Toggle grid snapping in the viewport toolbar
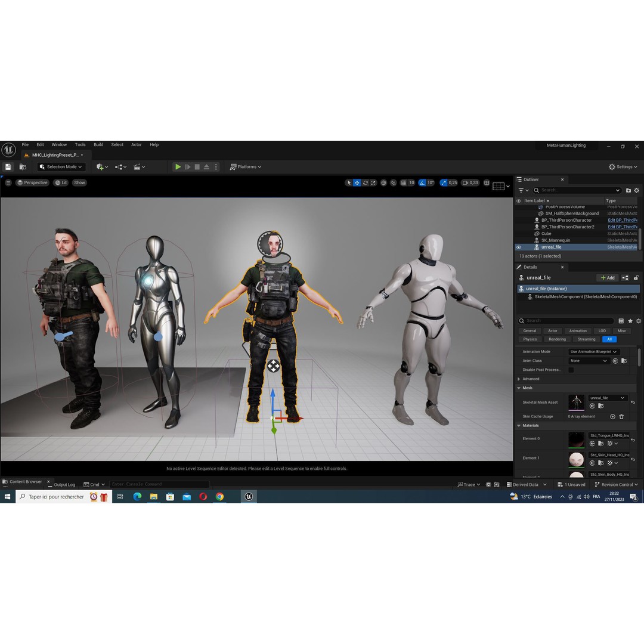The image size is (644, 644). click(x=404, y=183)
